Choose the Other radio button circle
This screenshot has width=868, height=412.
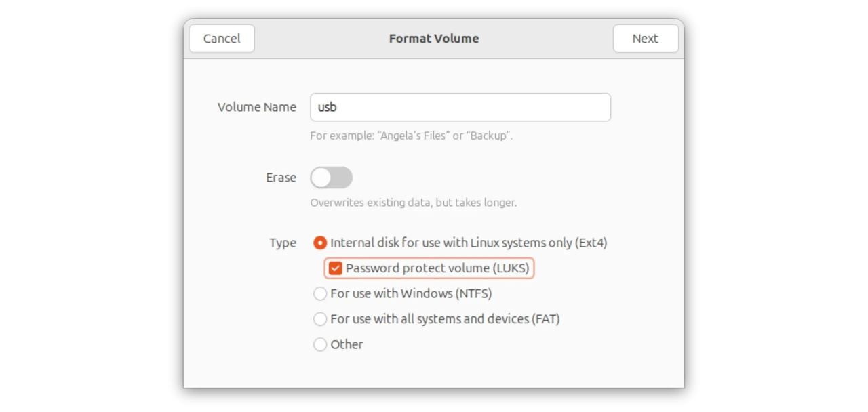(320, 344)
